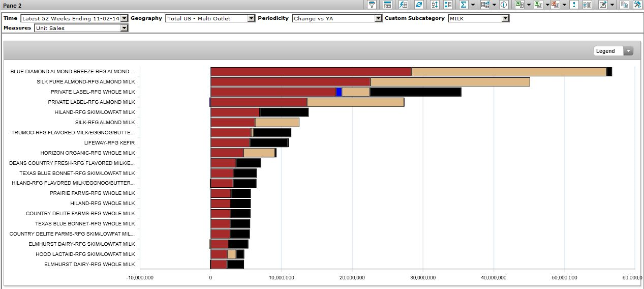
Task: Open dropdown arrow beside Sigma icon
Action: pos(473,5)
